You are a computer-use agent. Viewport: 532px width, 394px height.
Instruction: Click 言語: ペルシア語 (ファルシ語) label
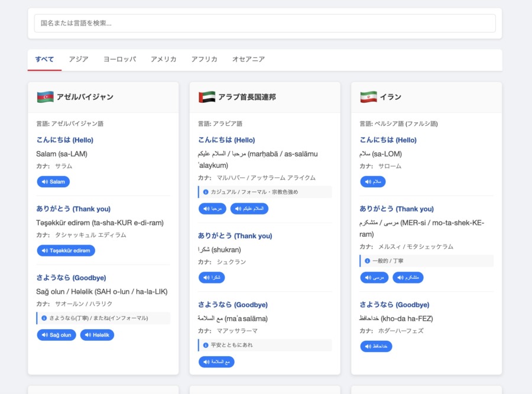tap(398, 124)
